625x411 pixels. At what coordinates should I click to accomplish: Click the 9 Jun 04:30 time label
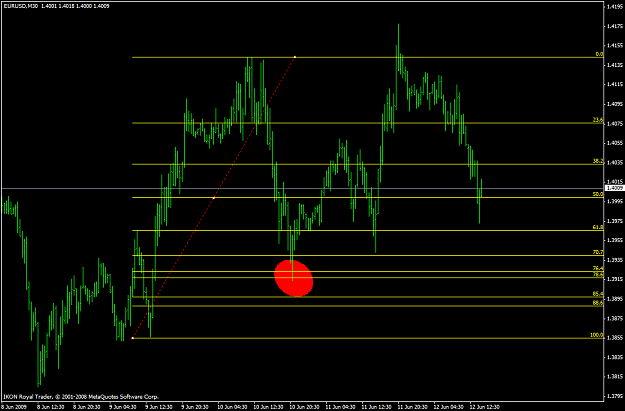click(122, 407)
